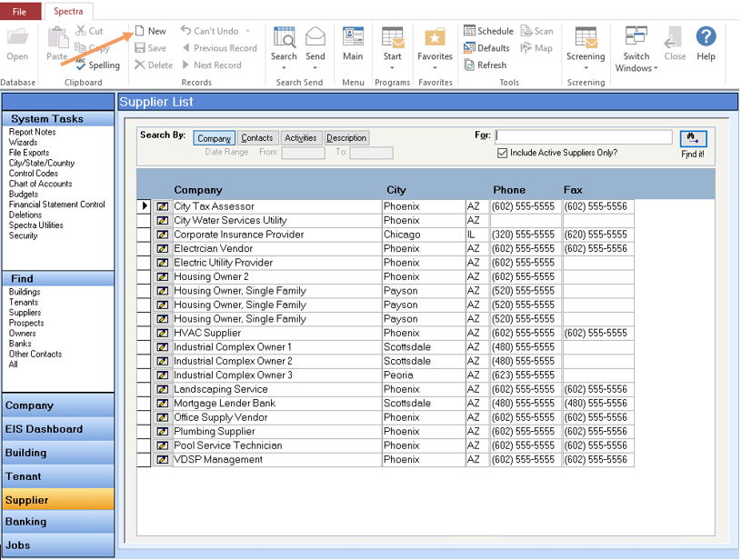741x560 pixels.
Task: Click the Close window ribbon icon
Action: [675, 37]
